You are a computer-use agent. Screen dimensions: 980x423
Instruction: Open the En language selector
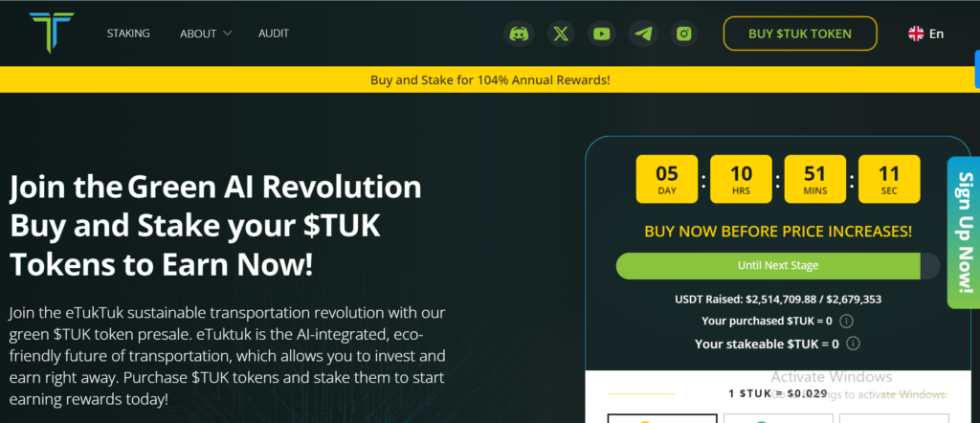pyautogui.click(x=926, y=33)
